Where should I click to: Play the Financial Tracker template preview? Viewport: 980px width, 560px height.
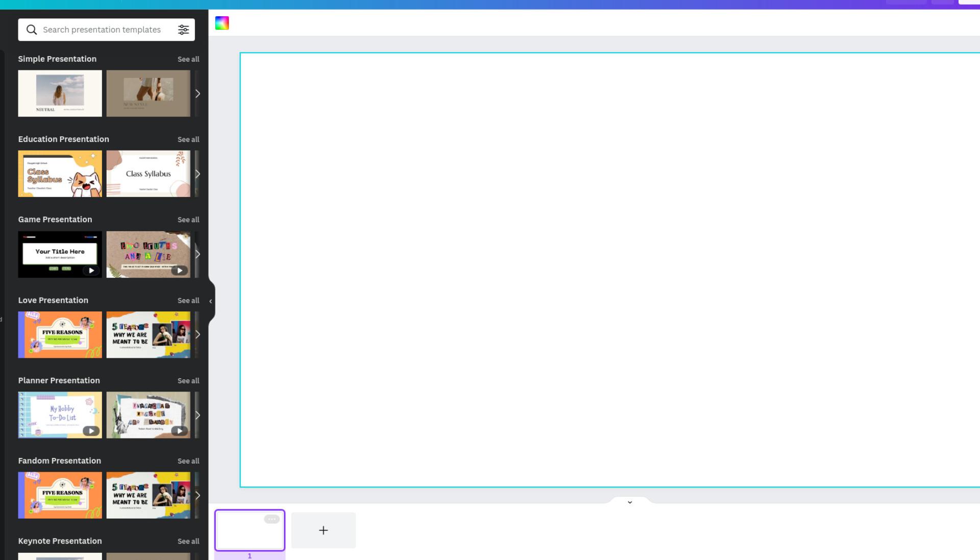[x=179, y=431]
